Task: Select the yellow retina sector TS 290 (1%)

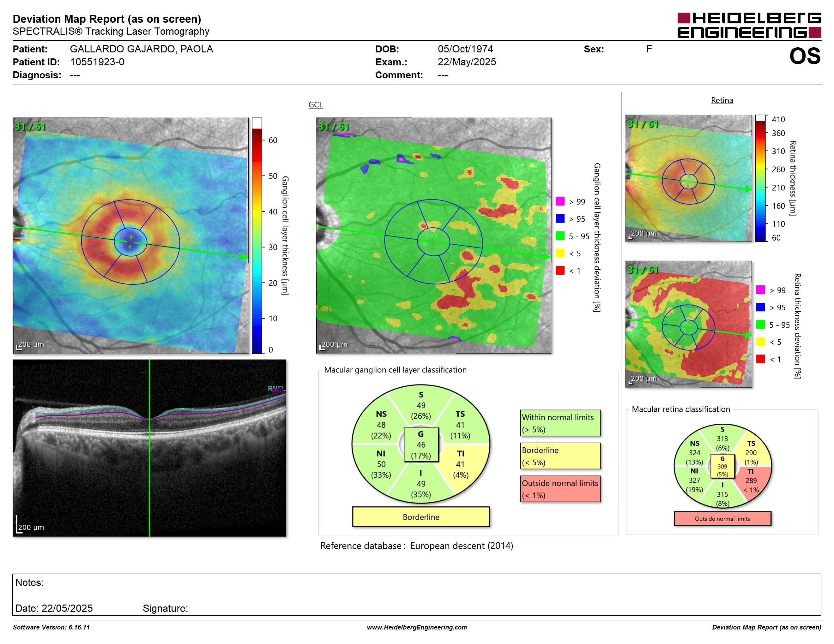Action: [x=751, y=453]
